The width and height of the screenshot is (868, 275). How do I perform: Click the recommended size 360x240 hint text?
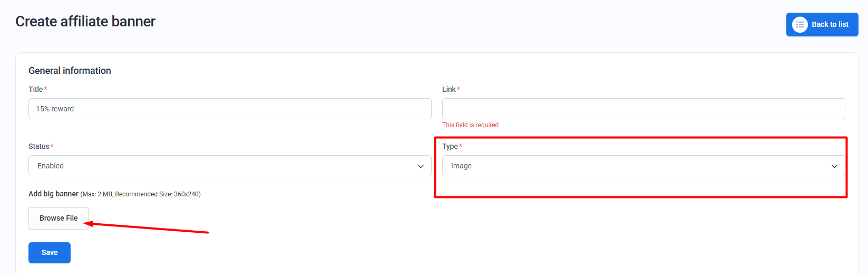click(x=158, y=194)
